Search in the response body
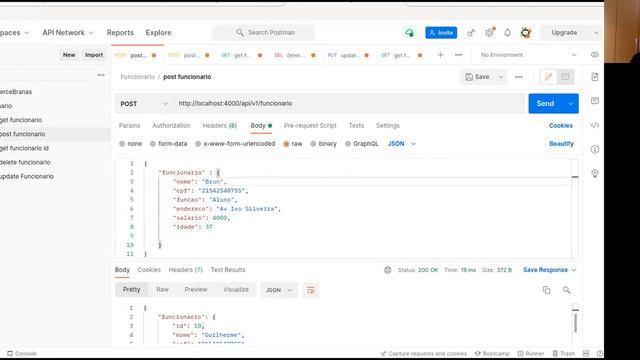The image size is (640, 360). click(x=567, y=290)
